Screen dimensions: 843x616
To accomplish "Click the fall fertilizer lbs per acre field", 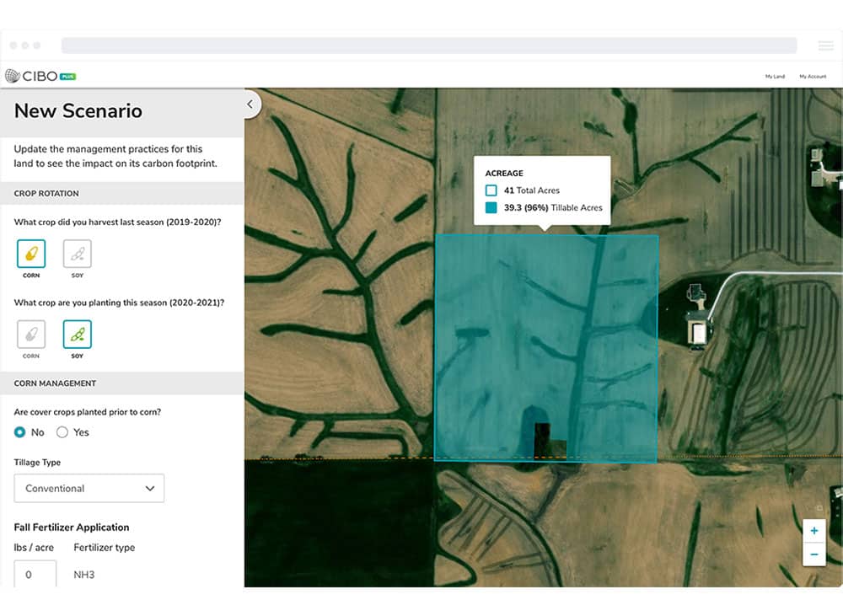I will (35, 574).
